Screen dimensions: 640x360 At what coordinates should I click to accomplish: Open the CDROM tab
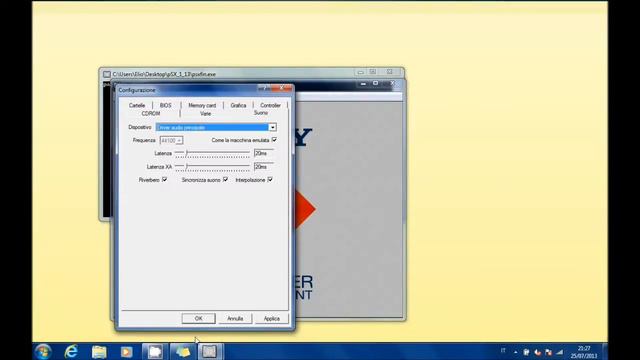[x=151, y=113]
